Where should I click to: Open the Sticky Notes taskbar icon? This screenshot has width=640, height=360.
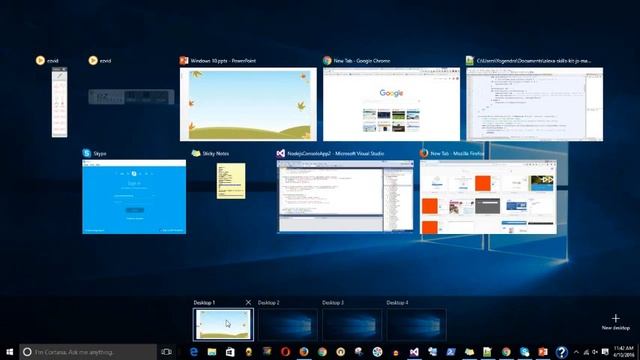[469, 352]
